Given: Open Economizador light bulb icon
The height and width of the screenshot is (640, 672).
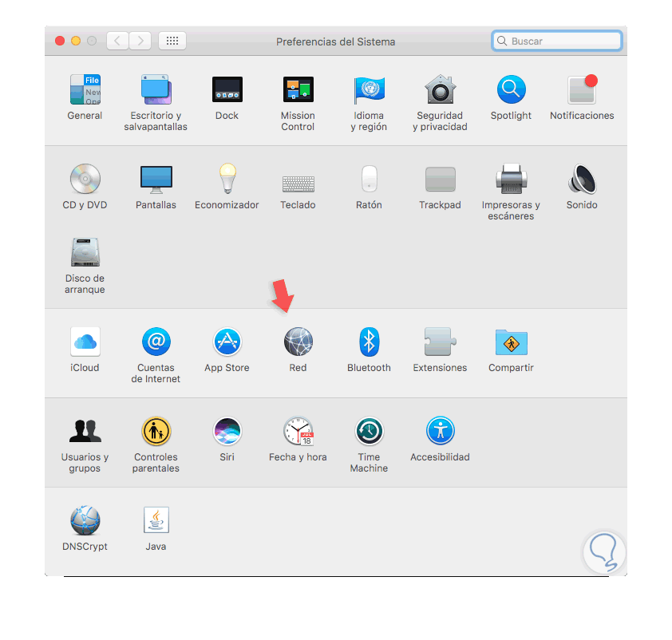Looking at the screenshot, I should [227, 179].
